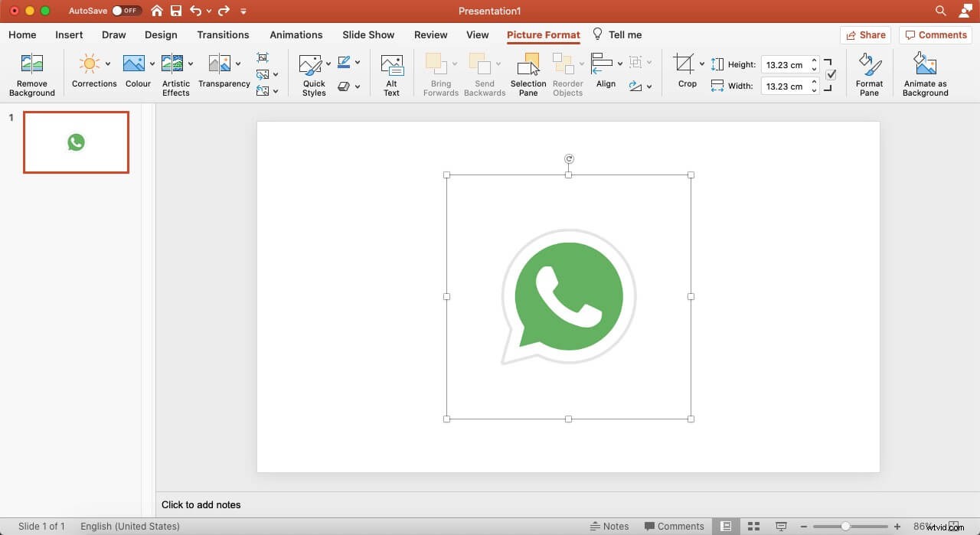Expand the Colour dropdown arrow
The width and height of the screenshot is (980, 535).
pos(152,64)
